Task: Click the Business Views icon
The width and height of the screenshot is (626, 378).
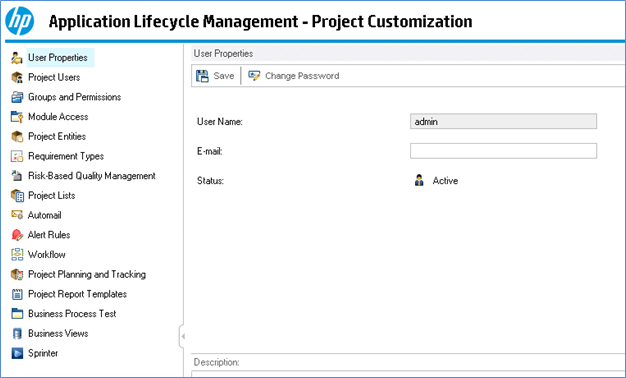Action: pos(17,333)
